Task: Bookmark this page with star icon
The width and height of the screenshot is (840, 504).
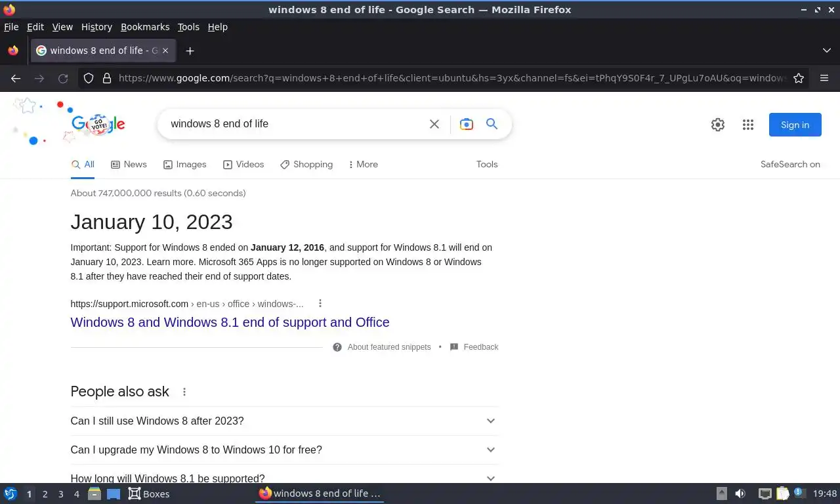Action: click(x=799, y=78)
